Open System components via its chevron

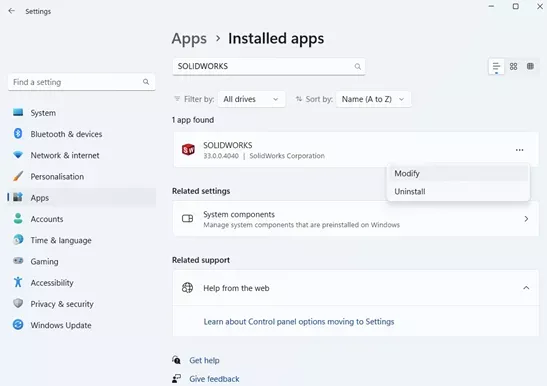point(526,219)
